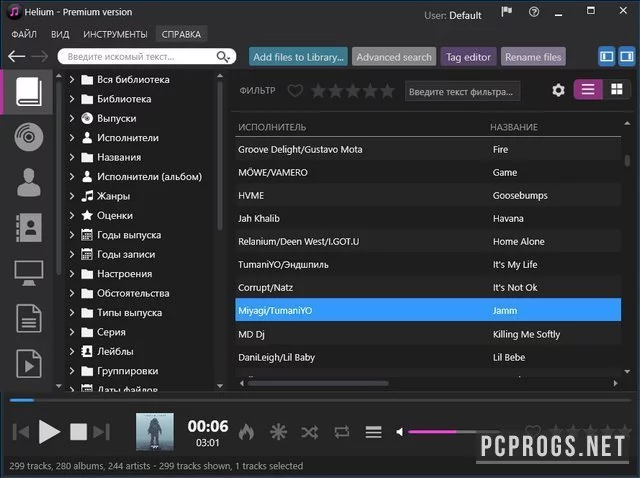Open the flag icon in title bar

[507, 12]
